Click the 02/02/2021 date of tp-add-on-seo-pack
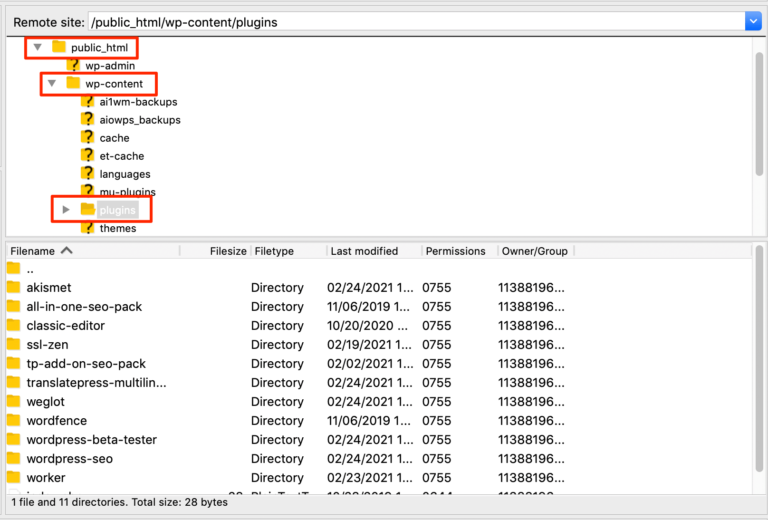This screenshot has height=520, width=768. point(370,364)
